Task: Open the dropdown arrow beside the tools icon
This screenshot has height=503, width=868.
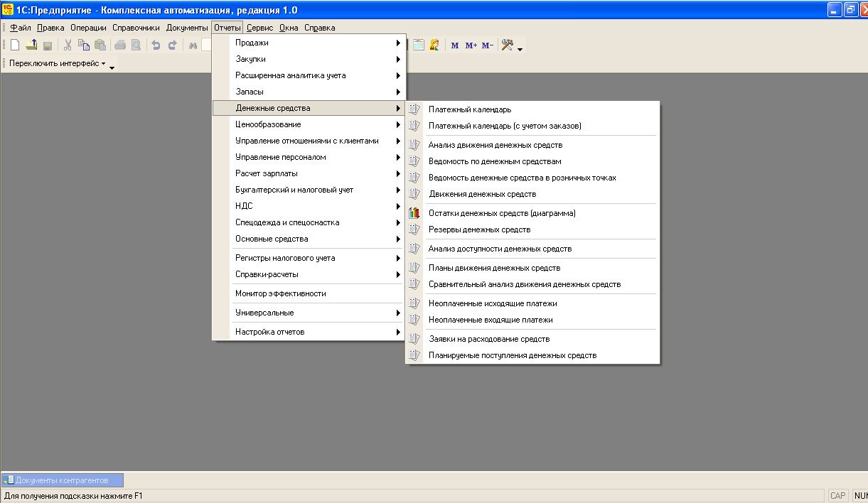Action: [520, 50]
